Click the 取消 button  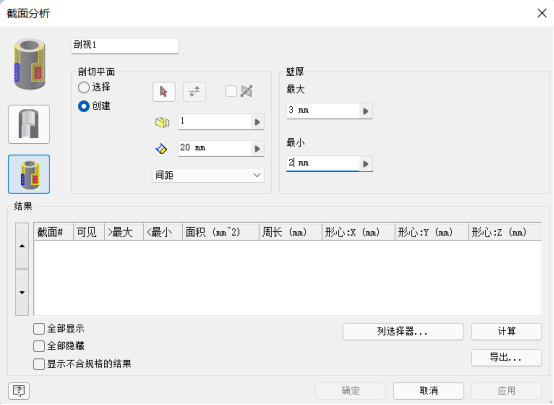(x=429, y=391)
